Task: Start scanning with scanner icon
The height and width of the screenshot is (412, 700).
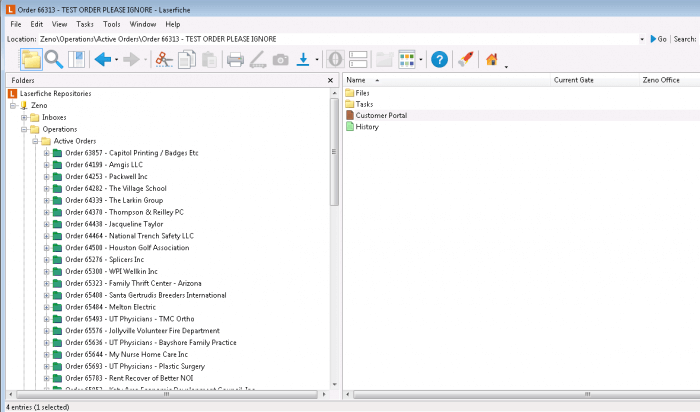Action: click(258, 59)
